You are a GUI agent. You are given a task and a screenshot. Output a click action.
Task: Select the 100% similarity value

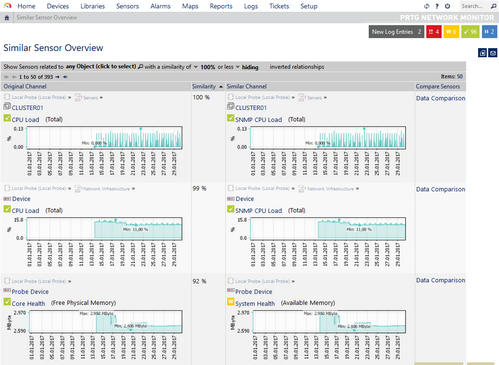tap(208, 67)
